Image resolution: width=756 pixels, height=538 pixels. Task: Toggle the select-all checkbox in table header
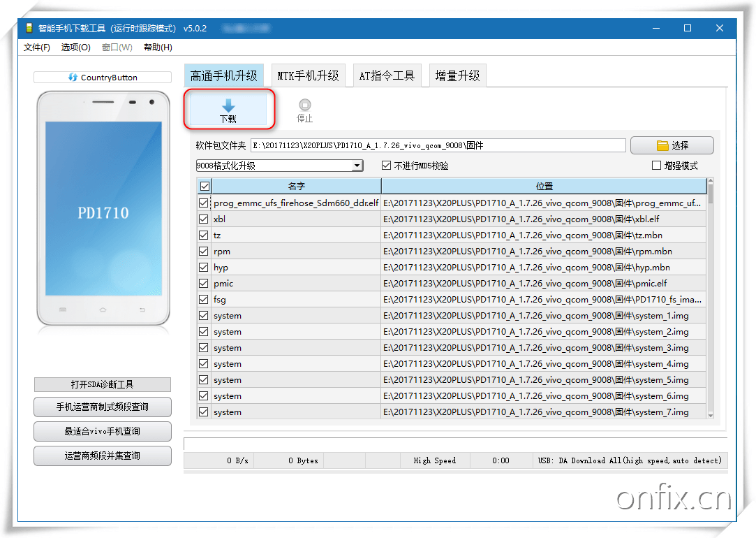point(202,185)
